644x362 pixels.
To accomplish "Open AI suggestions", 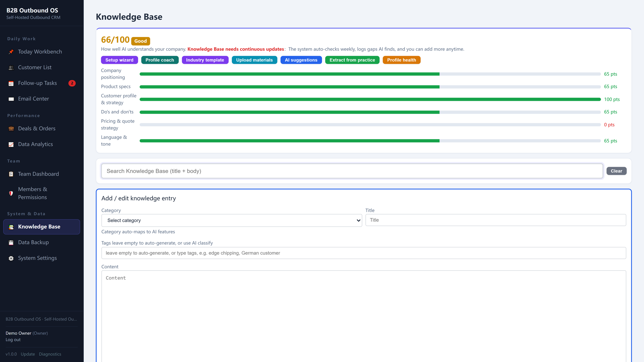I will click(301, 60).
